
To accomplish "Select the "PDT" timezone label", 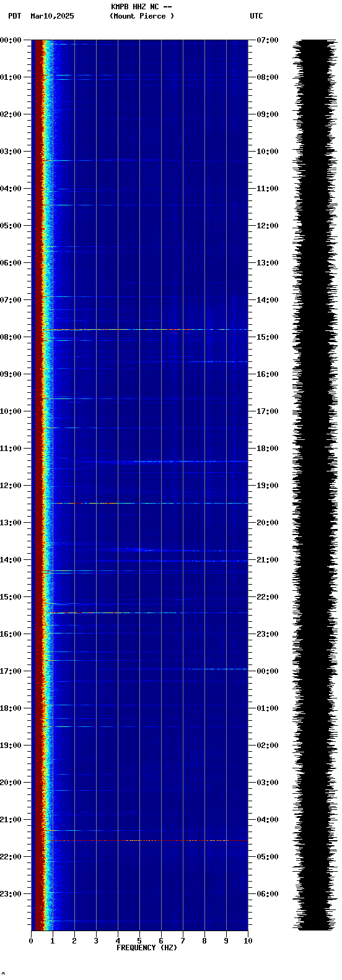I will [x=14, y=16].
